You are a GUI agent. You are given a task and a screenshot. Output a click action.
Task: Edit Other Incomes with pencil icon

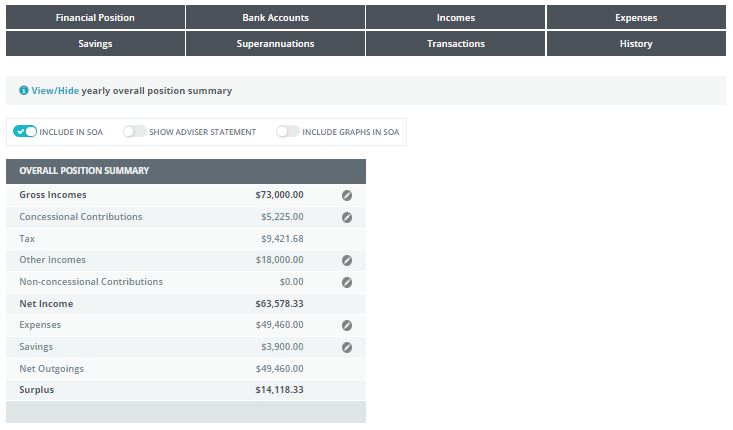point(346,260)
